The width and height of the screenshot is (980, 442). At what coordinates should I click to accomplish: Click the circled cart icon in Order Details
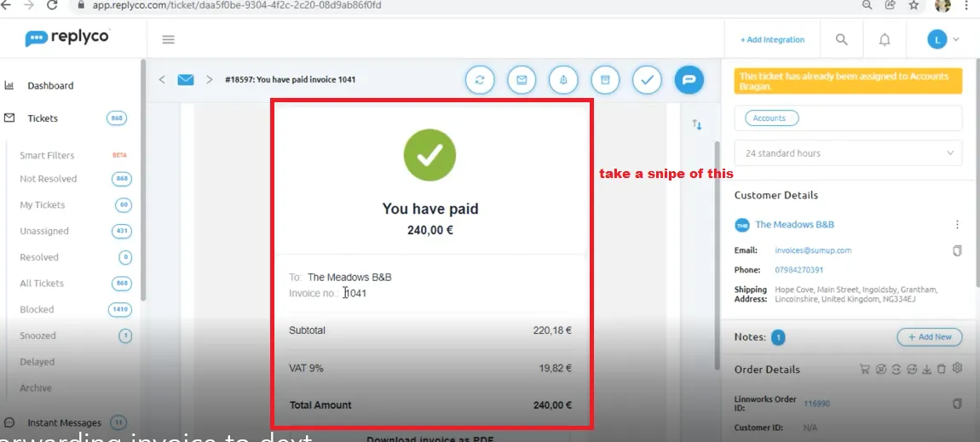coord(881,369)
